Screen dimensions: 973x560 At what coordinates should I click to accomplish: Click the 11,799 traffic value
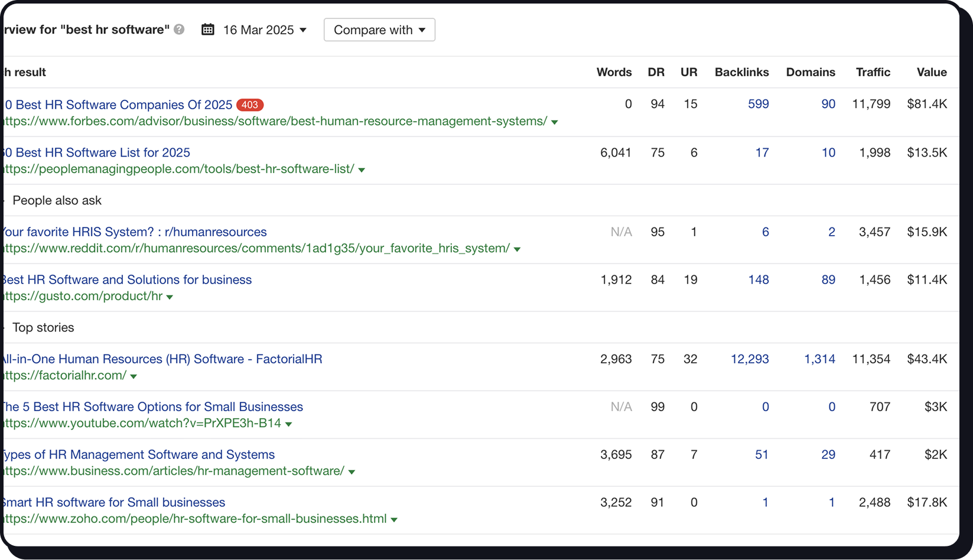coord(871,104)
